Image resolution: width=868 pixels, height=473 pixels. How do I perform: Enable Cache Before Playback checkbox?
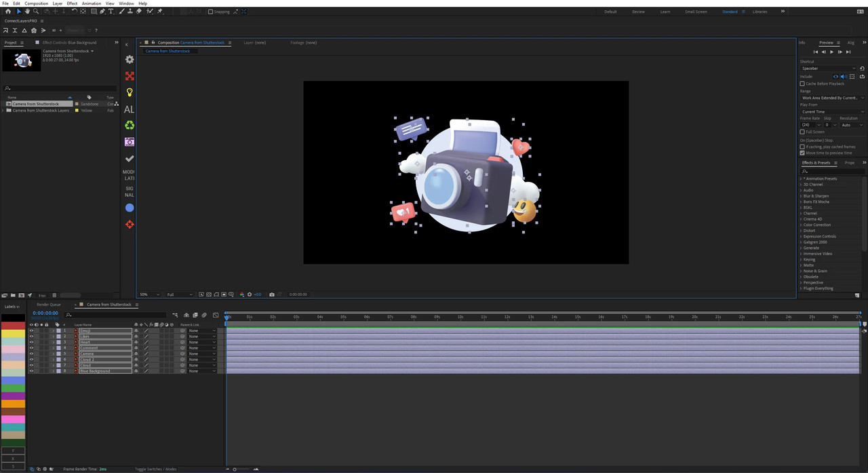pos(802,83)
